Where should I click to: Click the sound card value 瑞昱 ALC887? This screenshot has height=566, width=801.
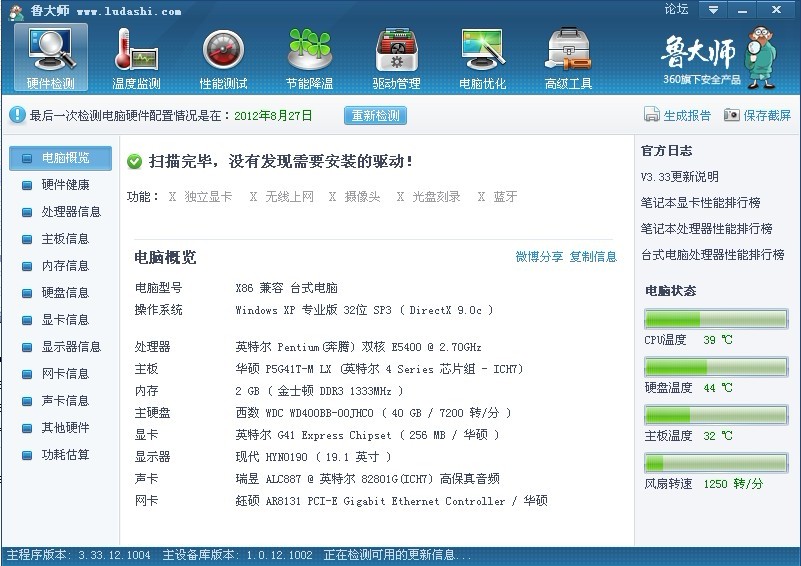pos(367,479)
